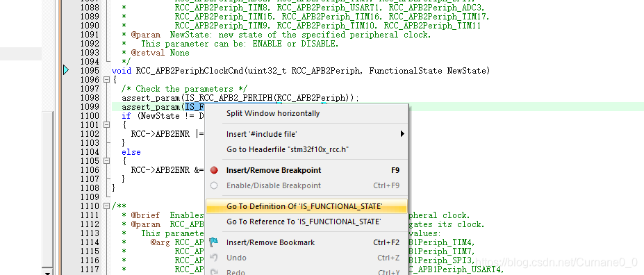Click the red breakpoint icon in context menu
This screenshot has width=644, height=275.
[213, 170]
